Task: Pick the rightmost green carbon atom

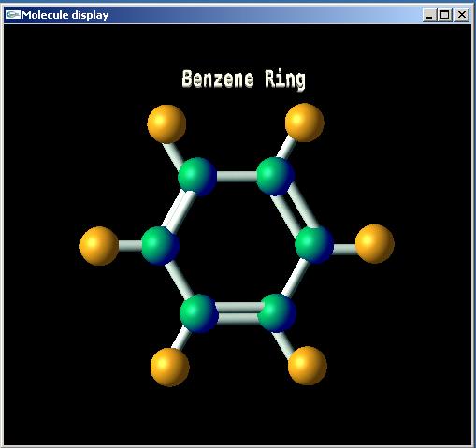Action: (x=314, y=245)
